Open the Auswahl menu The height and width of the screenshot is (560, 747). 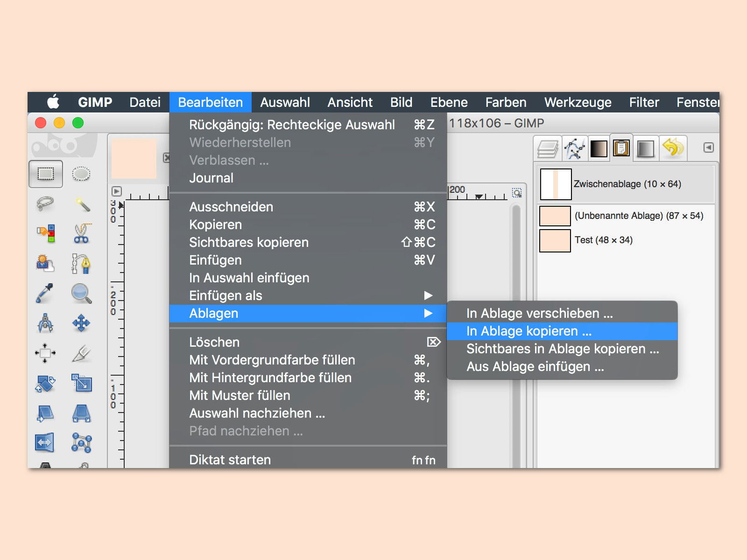285,102
